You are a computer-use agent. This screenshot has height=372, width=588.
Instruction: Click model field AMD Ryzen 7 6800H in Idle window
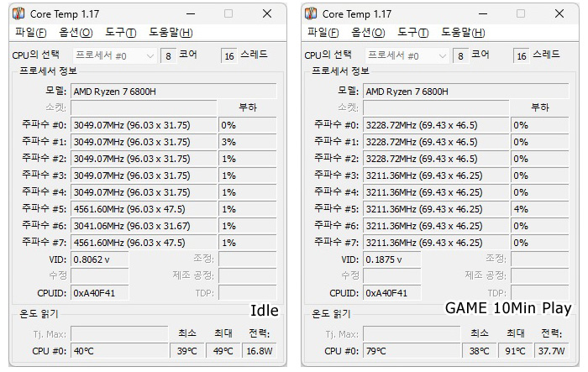[x=174, y=92]
